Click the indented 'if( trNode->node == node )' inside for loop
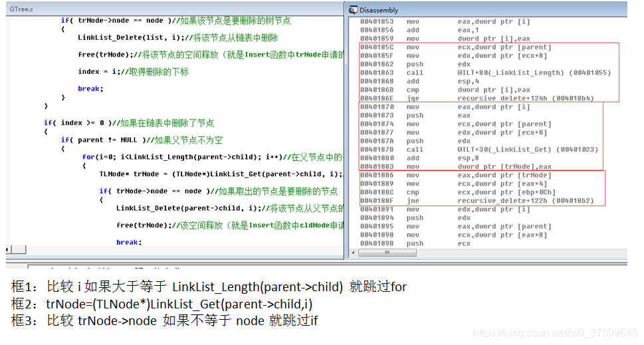Screen dimensions: 644x345 [218, 191]
